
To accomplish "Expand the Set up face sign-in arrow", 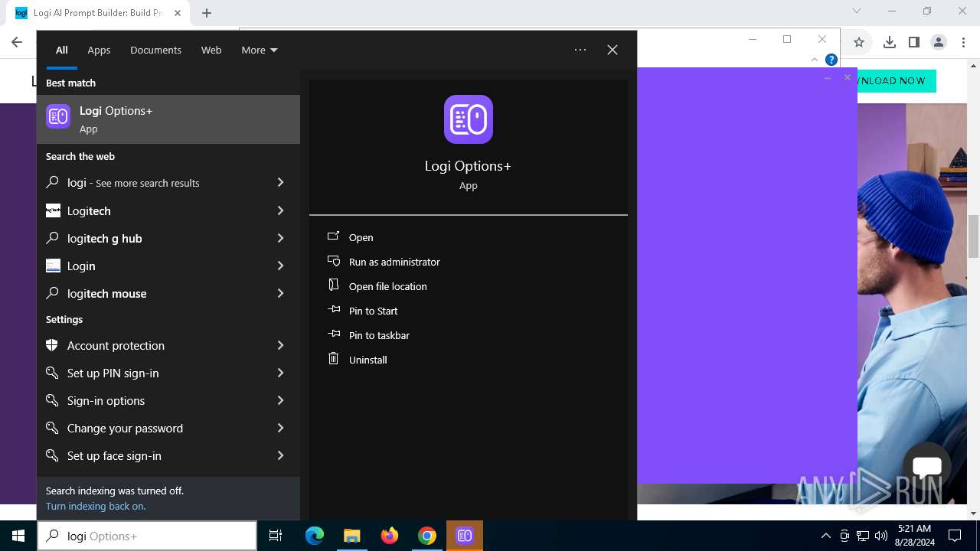I will 280,455.
